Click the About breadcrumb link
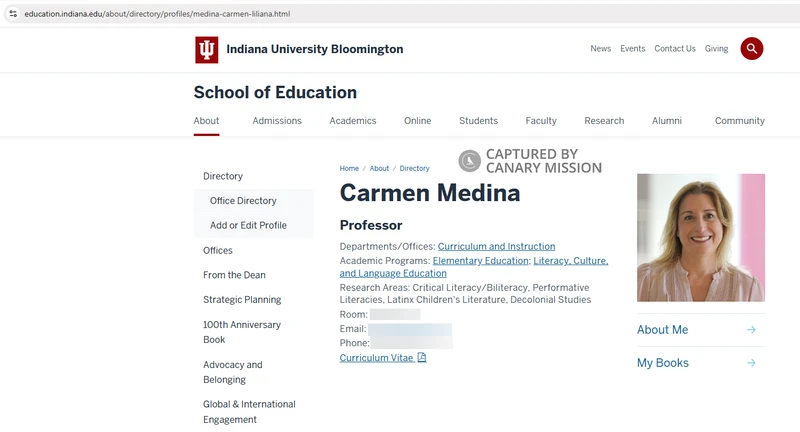The width and height of the screenshot is (800, 432). pyautogui.click(x=379, y=168)
